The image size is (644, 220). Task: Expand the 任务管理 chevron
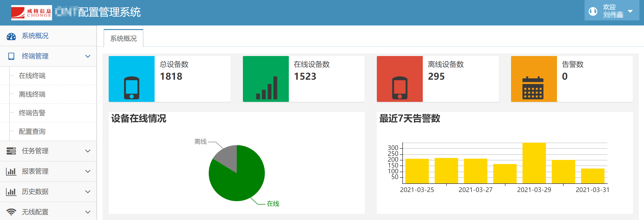point(88,151)
